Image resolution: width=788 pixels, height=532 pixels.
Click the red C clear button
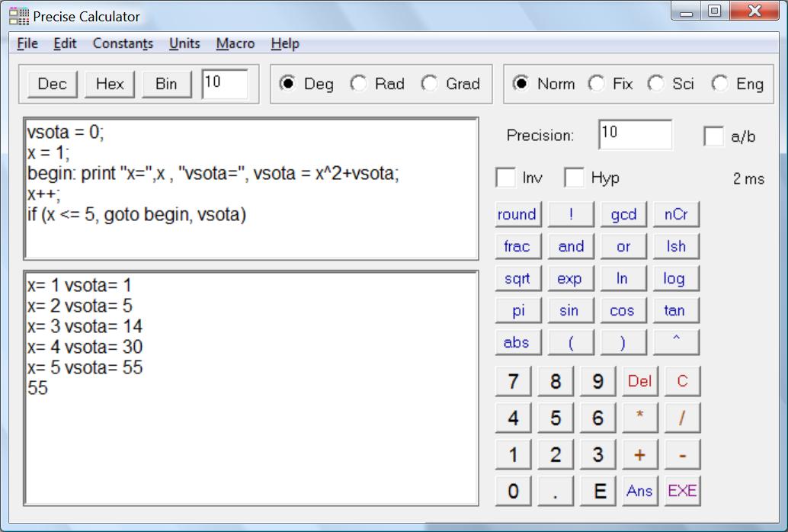[682, 381]
